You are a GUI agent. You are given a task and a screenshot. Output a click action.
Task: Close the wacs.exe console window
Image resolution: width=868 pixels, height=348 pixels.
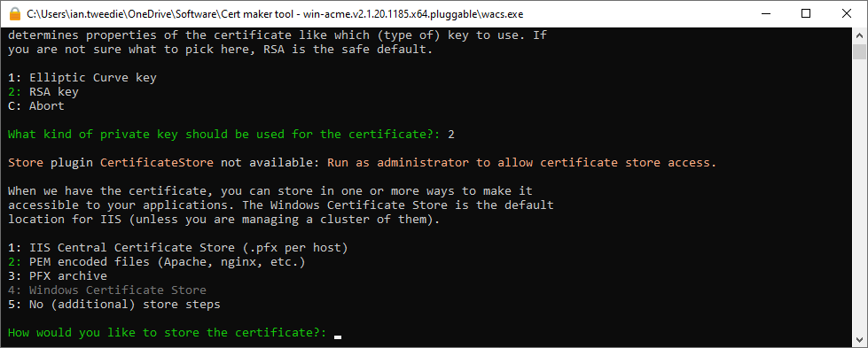point(847,14)
